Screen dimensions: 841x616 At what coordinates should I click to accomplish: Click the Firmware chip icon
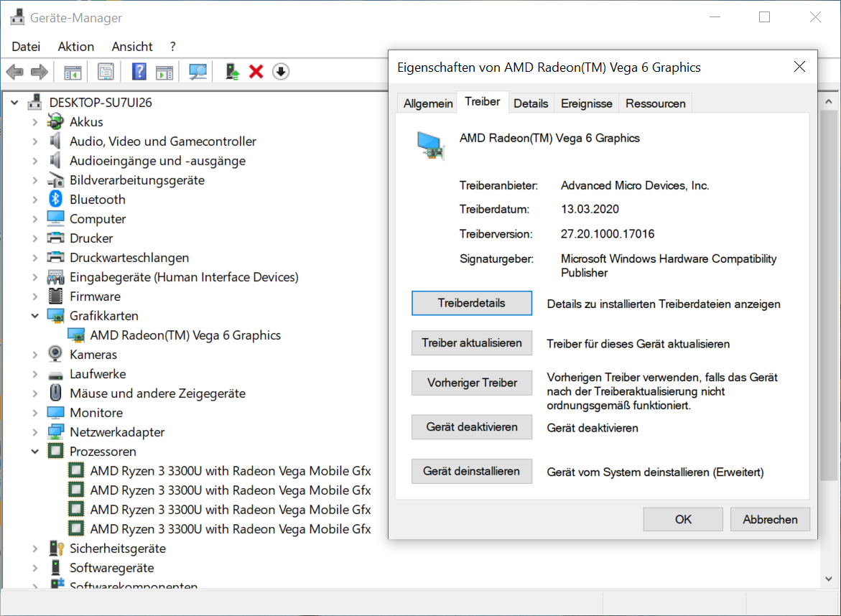[x=55, y=296]
